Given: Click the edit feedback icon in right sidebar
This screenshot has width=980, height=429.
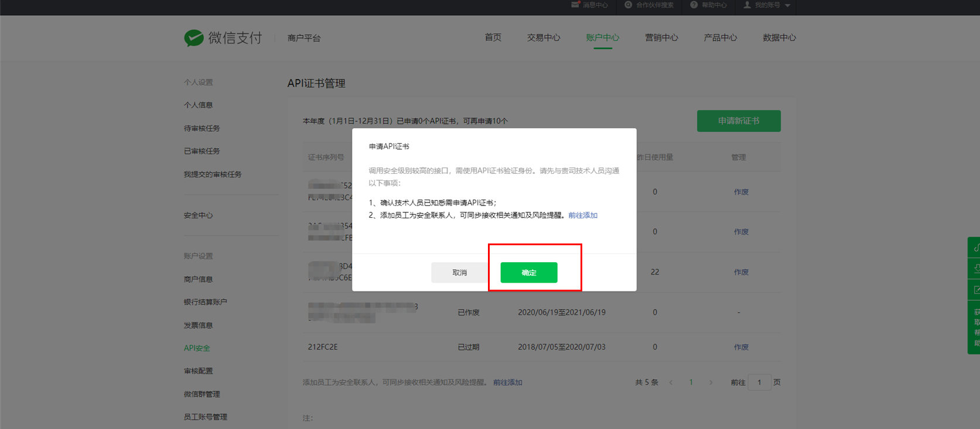Looking at the screenshot, I should 975,290.
